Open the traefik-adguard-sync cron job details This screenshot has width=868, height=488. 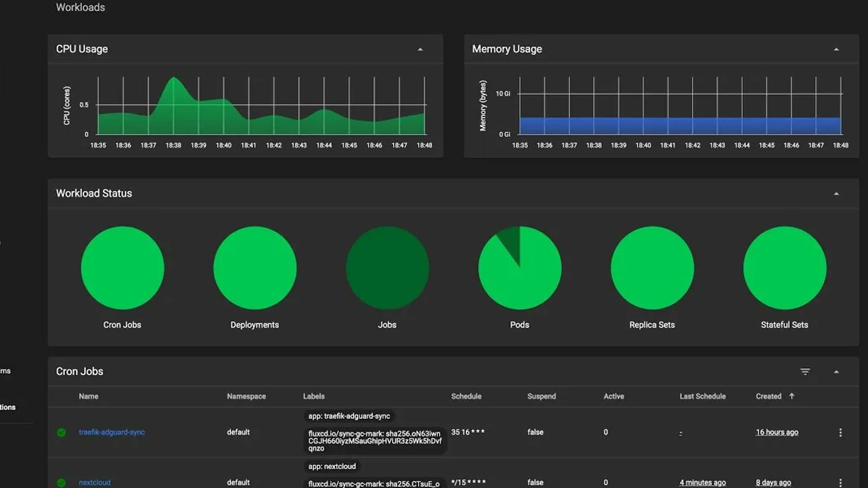pos(111,432)
